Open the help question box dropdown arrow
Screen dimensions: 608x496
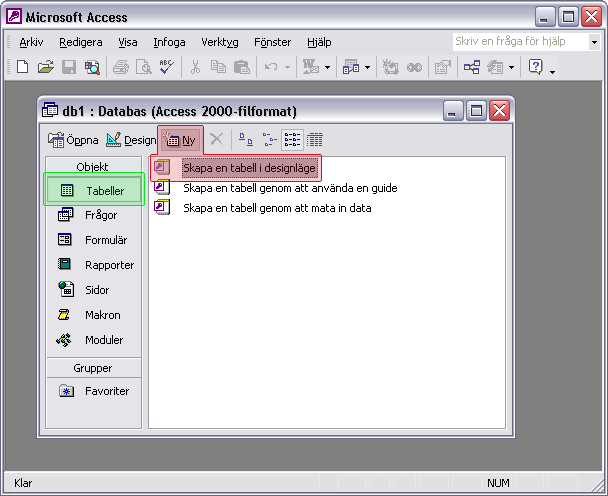point(593,42)
